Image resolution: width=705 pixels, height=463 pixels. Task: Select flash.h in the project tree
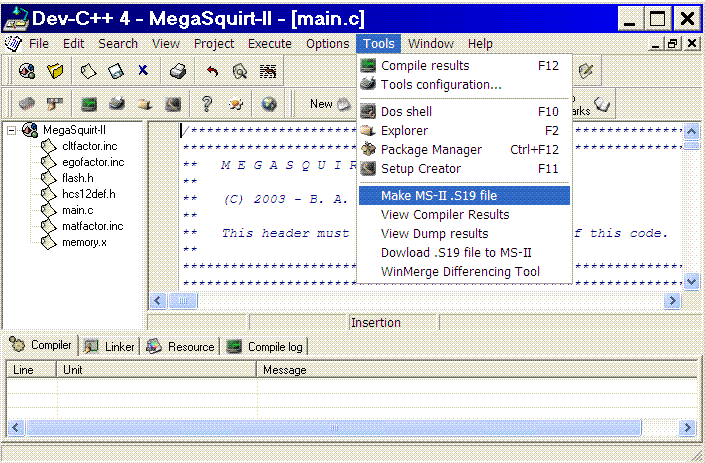[78, 178]
